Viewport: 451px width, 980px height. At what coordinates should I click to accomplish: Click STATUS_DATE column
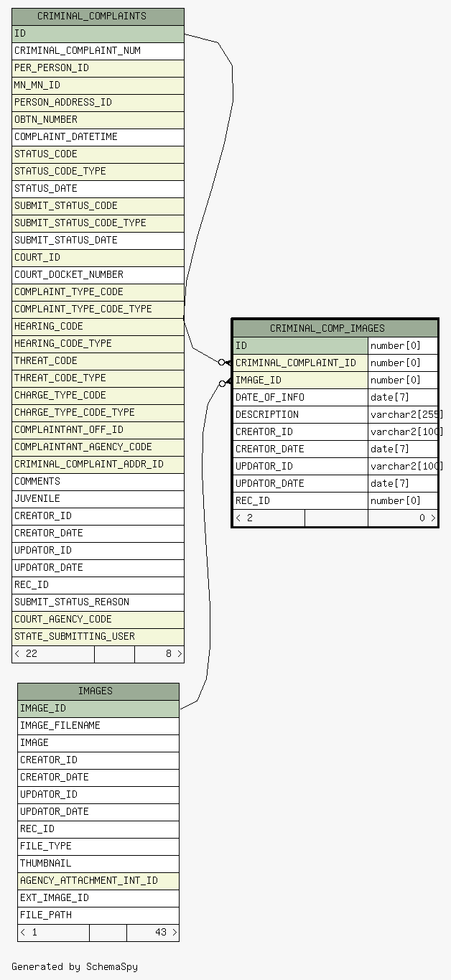(98, 189)
